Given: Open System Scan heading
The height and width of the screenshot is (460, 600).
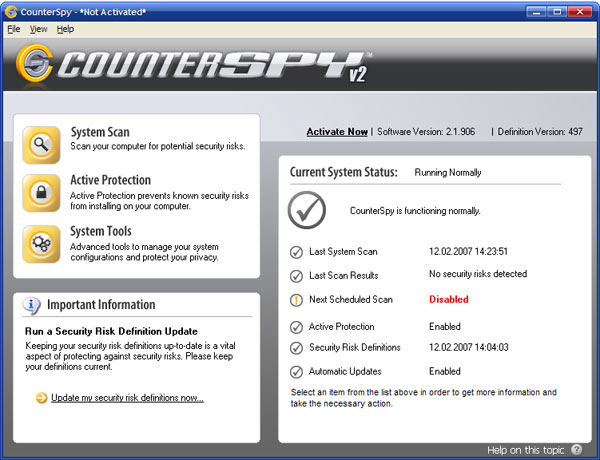Looking at the screenshot, I should 100,132.
